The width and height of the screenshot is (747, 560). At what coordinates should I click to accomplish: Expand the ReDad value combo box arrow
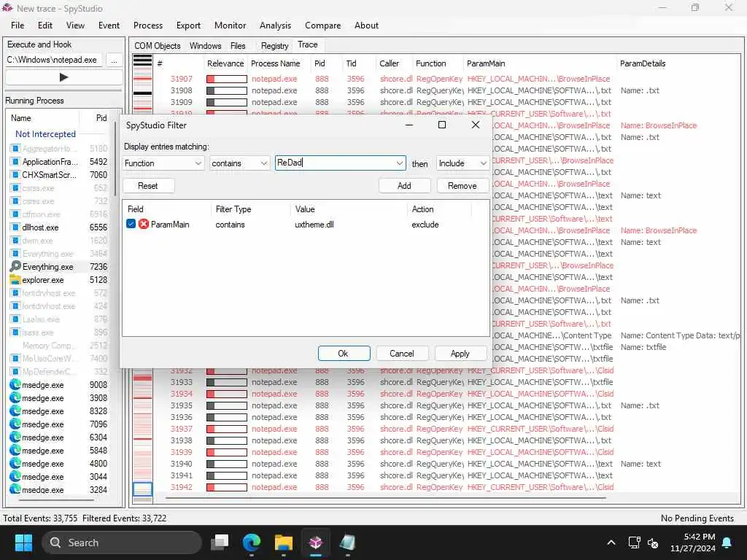click(x=399, y=163)
